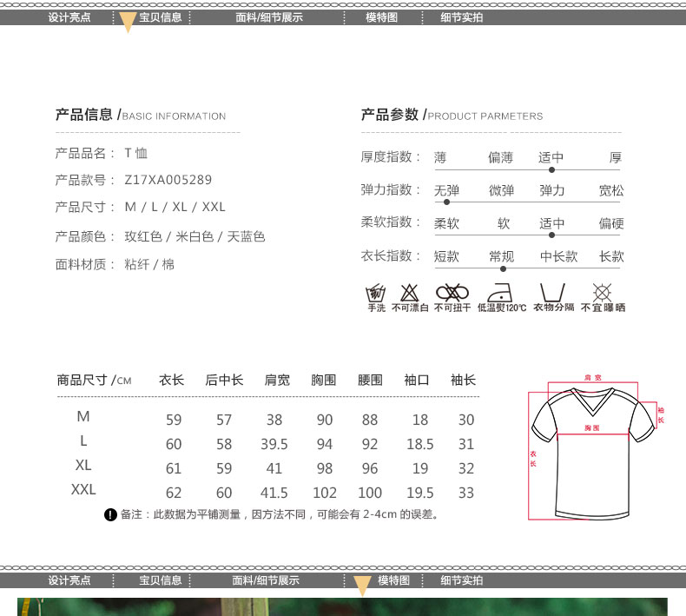Select 面料/细节展示 tab in top navigation

tap(269, 17)
